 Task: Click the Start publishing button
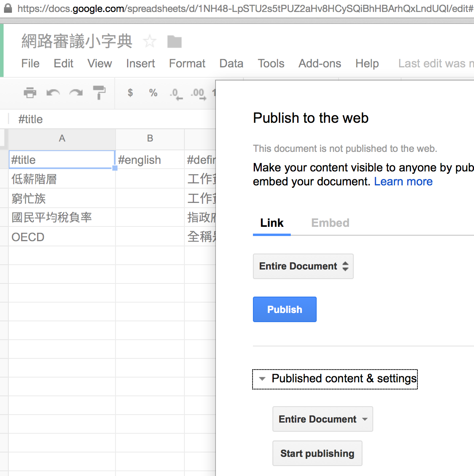tap(317, 453)
